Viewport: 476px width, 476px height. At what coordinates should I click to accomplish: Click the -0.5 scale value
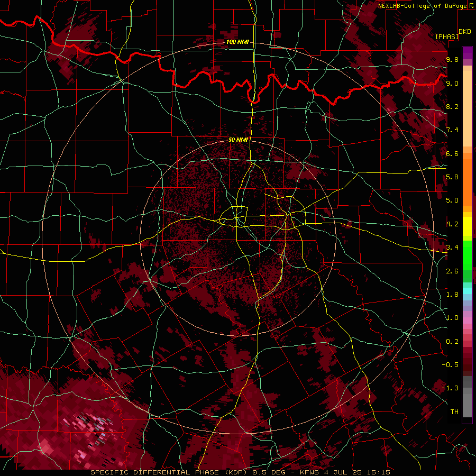[450, 364]
